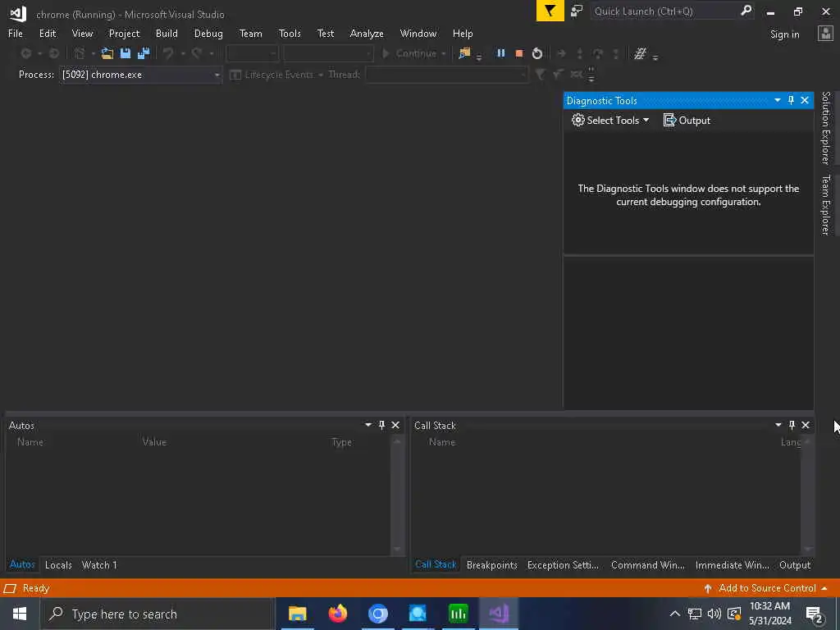Open the Project menu
The image size is (840, 630).
125,33
